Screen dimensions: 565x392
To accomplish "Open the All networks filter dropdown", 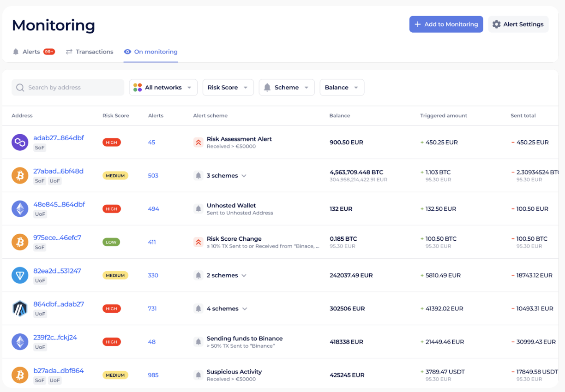I will point(163,87).
